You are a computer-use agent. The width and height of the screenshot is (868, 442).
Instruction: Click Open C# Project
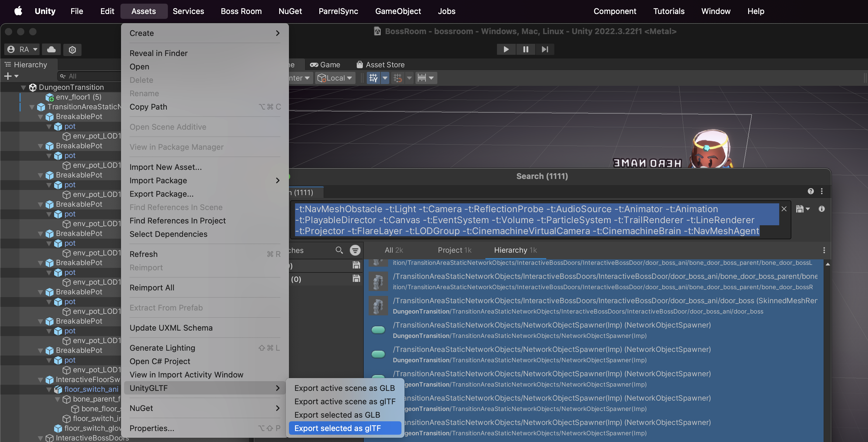click(205, 361)
